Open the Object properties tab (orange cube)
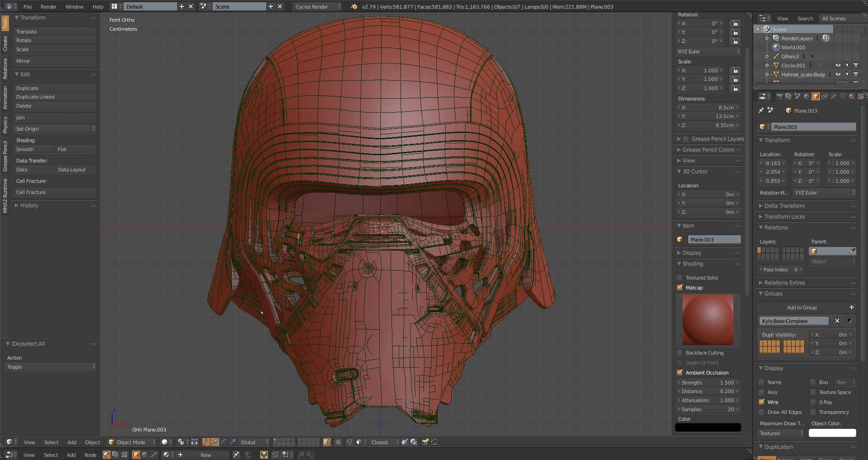Screen dimensions: 868x460 pyautogui.click(x=816, y=96)
